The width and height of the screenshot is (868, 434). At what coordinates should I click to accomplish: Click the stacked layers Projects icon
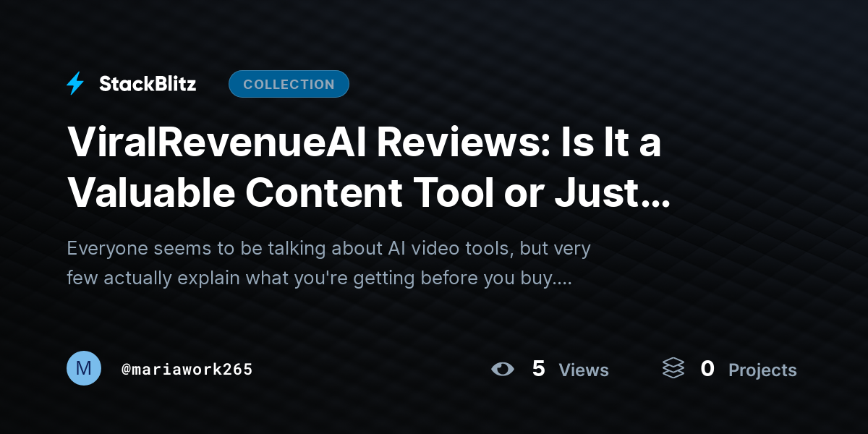(x=673, y=369)
